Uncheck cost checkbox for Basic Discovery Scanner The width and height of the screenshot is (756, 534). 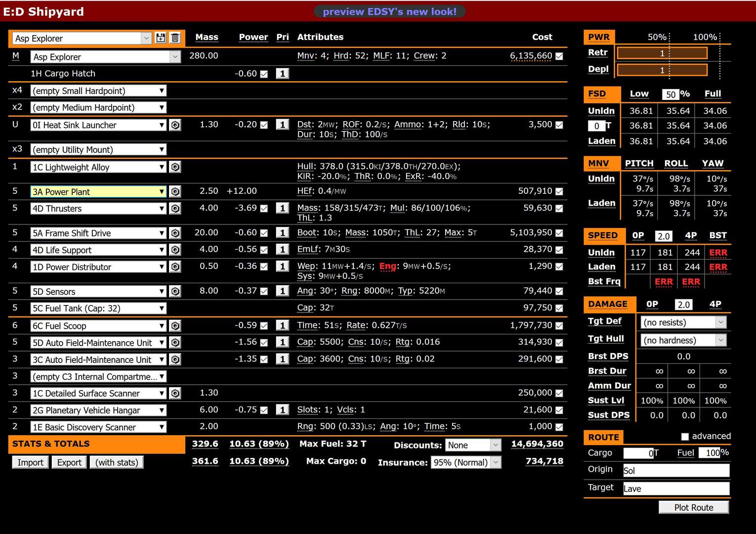tap(559, 427)
